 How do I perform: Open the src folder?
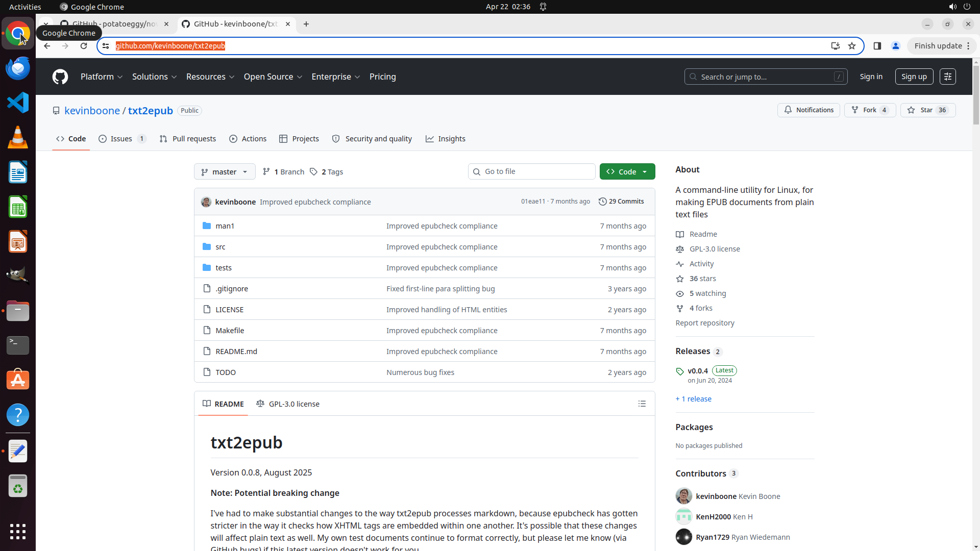220,247
